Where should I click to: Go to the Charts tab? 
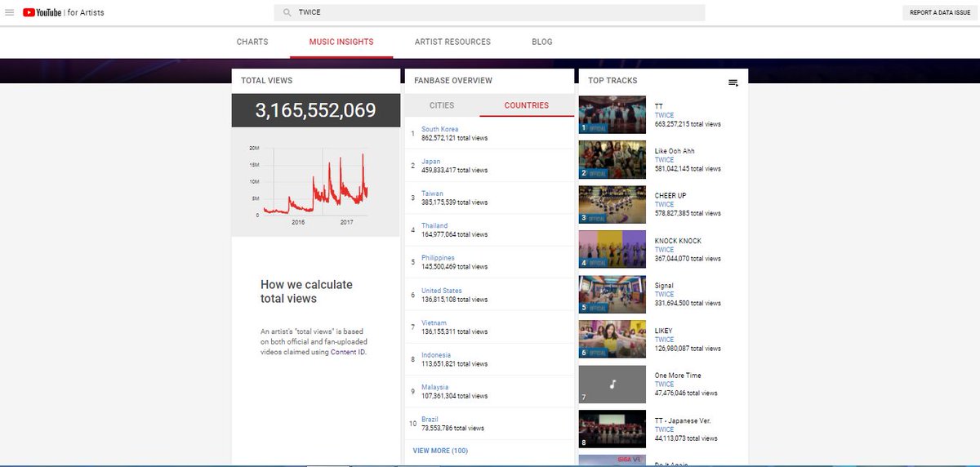[x=252, y=42]
